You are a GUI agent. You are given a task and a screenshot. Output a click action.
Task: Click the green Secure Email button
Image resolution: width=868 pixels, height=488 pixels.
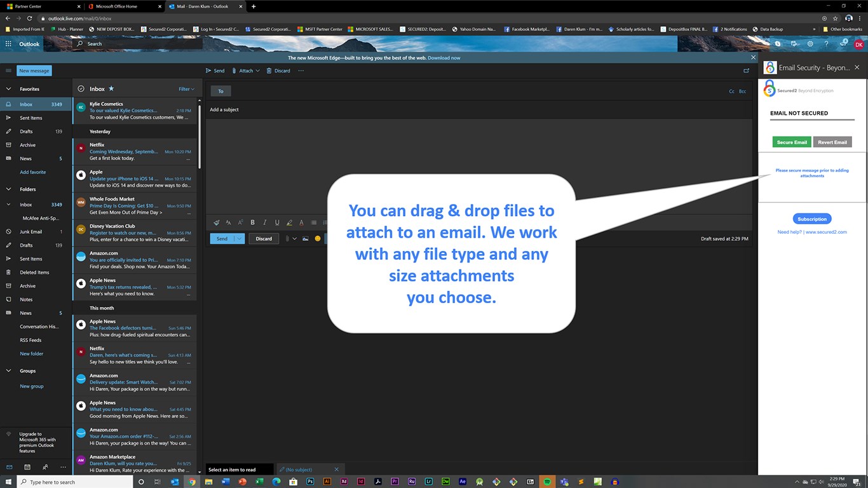point(792,142)
